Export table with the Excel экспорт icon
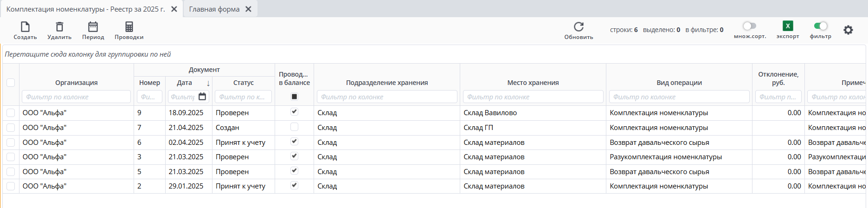This screenshot has width=868, height=208. pos(787,26)
